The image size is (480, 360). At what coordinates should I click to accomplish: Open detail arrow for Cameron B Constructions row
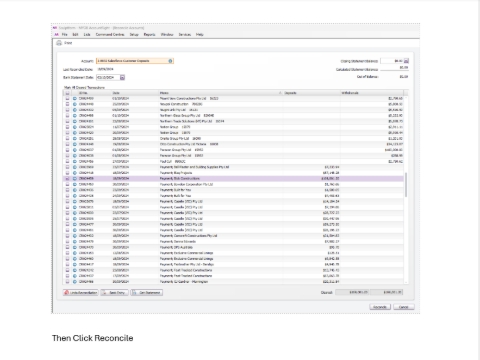[75, 236]
